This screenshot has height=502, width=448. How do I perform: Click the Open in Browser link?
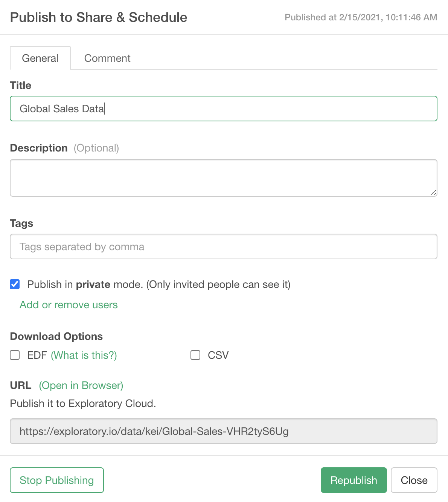pyautogui.click(x=81, y=385)
